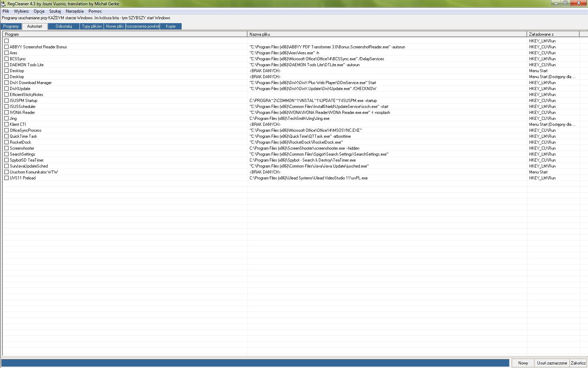This screenshot has width=588, height=368.
Task: Tick the ISUSPM Startup checkbox
Action: coord(6,101)
